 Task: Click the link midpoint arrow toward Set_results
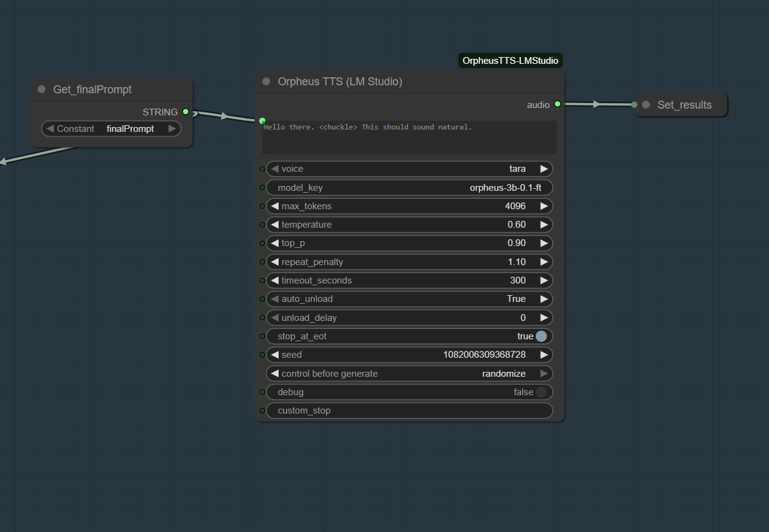click(597, 104)
